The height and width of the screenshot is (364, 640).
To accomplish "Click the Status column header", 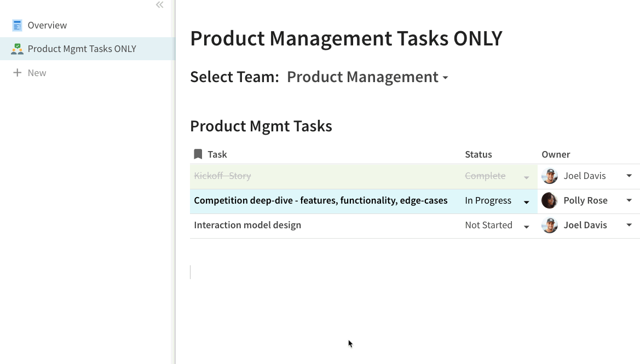I will [478, 154].
